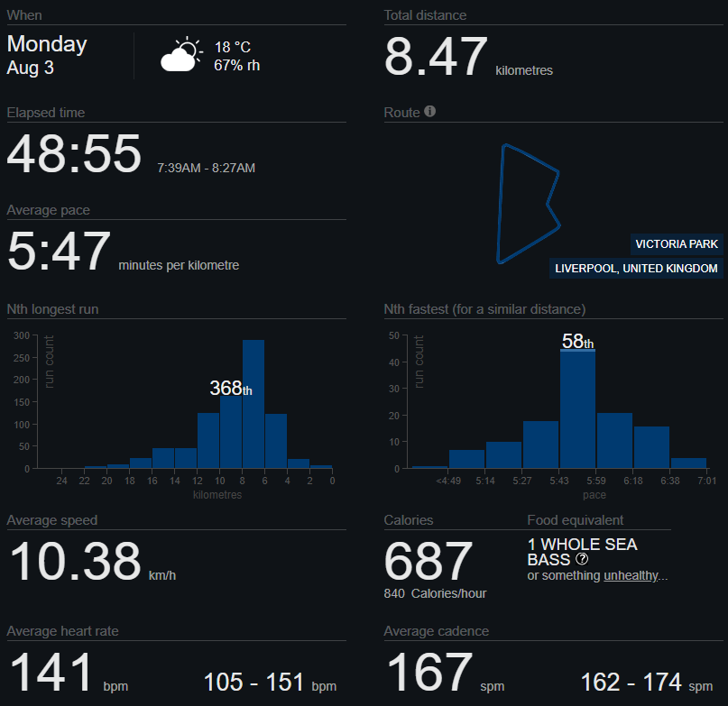Screen dimensions: 728x706
Task: Click the 6:38 to 7:01 pace bar
Action: (x=688, y=463)
